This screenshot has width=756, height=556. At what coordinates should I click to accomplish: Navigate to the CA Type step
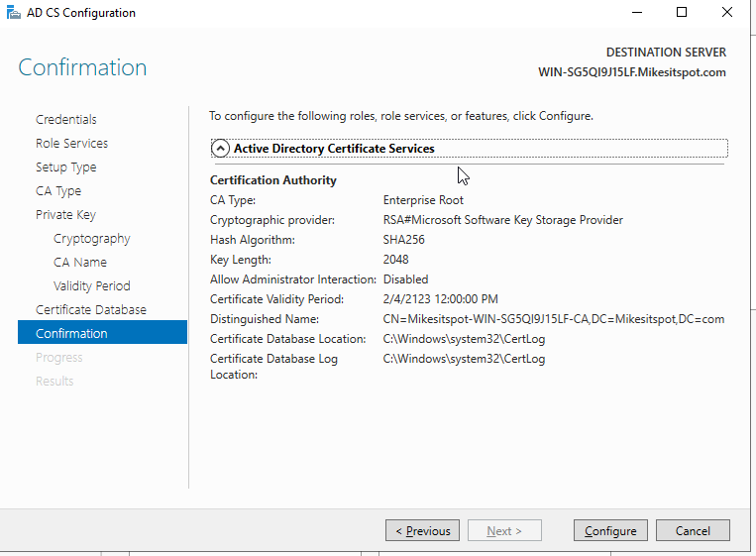click(58, 191)
